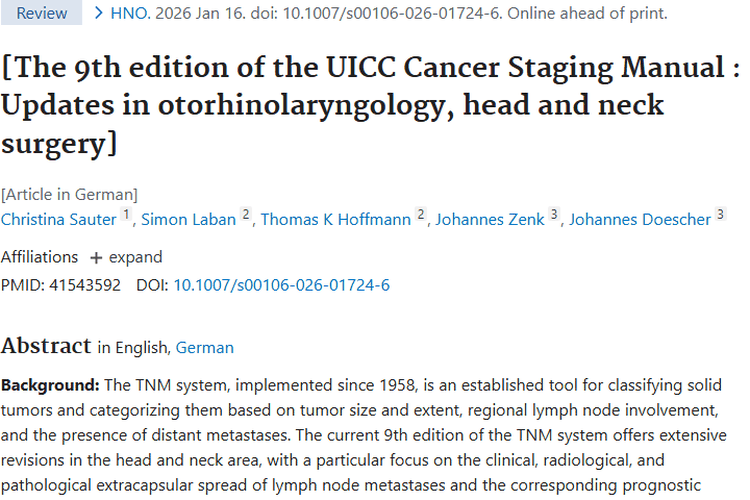Click the chevron icon before HNO
The height and width of the screenshot is (500, 750).
pyautogui.click(x=99, y=14)
